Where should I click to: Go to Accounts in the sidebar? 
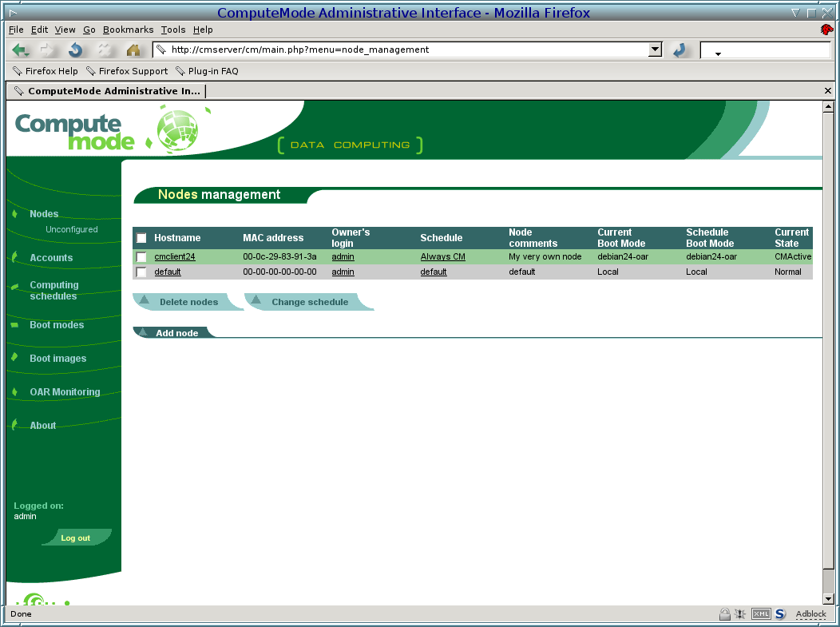pos(51,258)
